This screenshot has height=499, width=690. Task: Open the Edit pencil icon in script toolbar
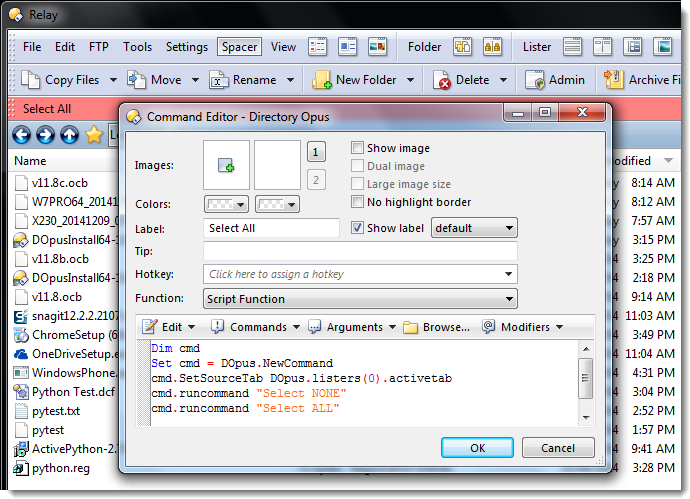click(150, 327)
